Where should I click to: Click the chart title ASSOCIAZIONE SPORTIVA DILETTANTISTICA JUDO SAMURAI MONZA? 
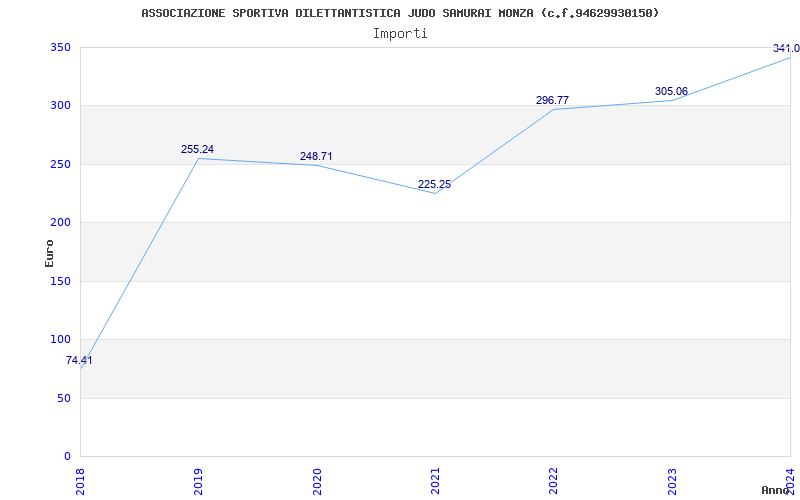(400, 13)
